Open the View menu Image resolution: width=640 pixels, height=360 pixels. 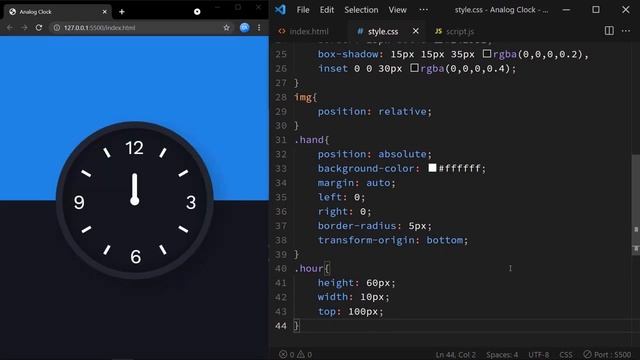click(398, 10)
